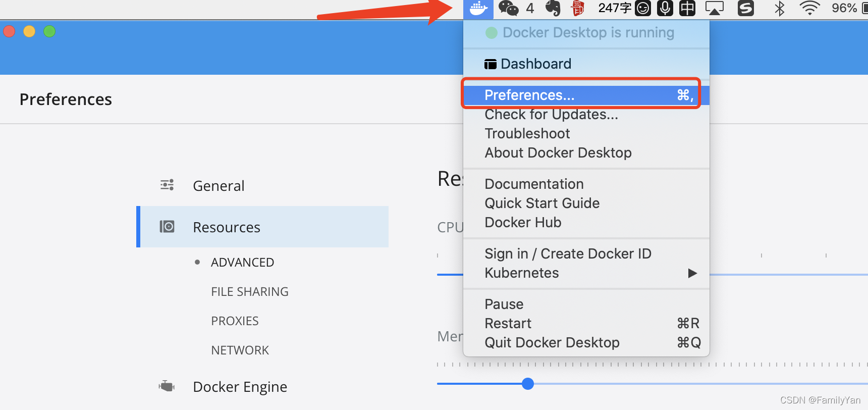The width and height of the screenshot is (868, 410).
Task: Click the smiley face menu bar icon
Action: click(643, 8)
